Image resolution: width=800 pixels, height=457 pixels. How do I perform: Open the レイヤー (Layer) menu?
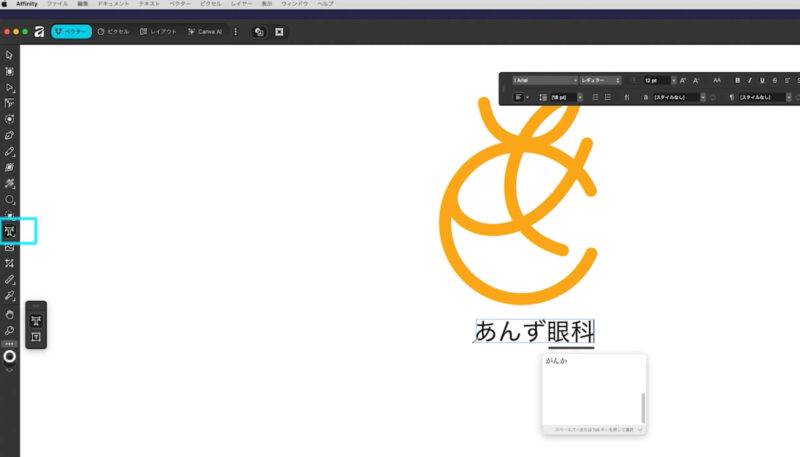[241, 4]
